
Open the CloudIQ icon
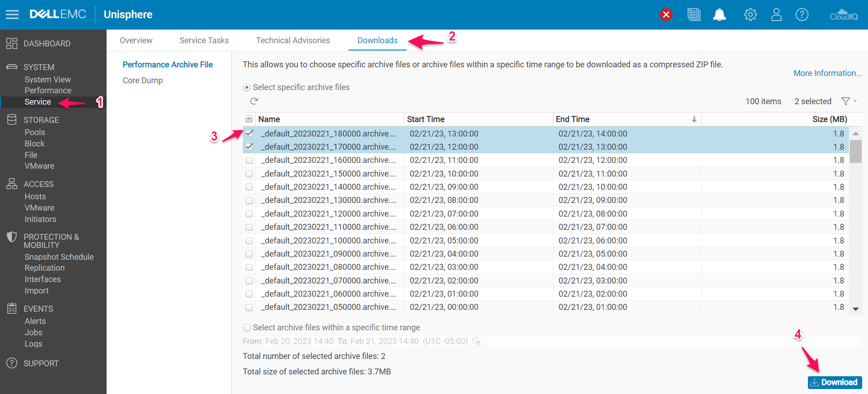[x=843, y=15]
